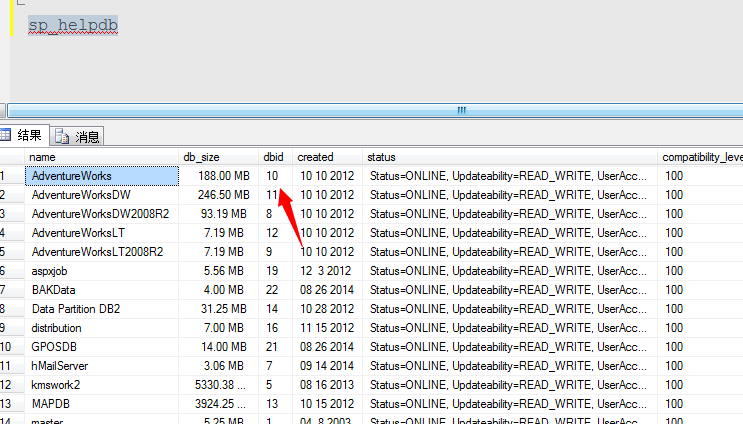Screen dimensions: 743x424
Task: Select the MAPDB database cell
Action: pyautogui.click(x=102, y=404)
